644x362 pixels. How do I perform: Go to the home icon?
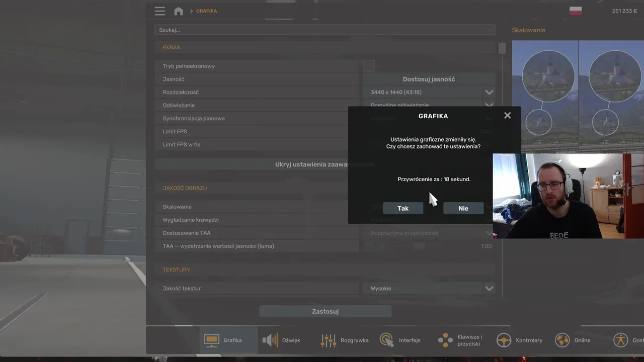click(178, 11)
